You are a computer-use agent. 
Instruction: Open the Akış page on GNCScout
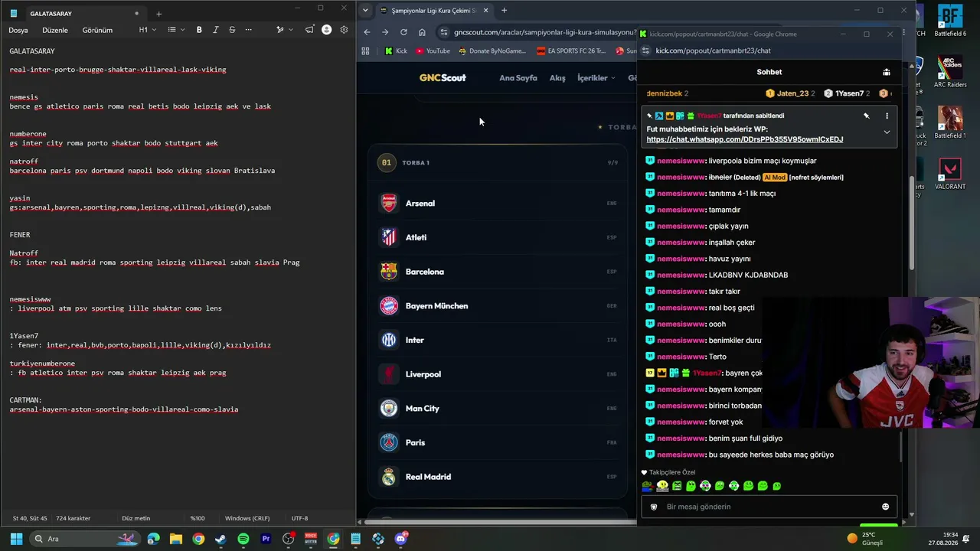[x=557, y=78]
